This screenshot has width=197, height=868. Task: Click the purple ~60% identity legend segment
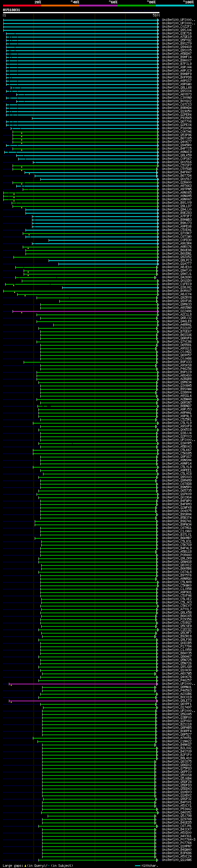pos(98,6)
